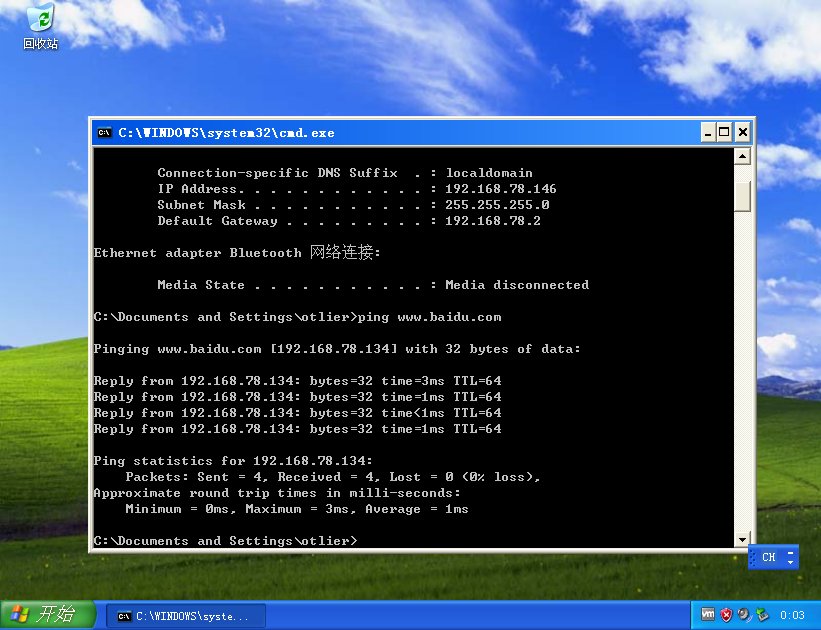Open Security Center via red shield tray icon
Image resolution: width=821 pixels, height=630 pixels.
pos(724,614)
